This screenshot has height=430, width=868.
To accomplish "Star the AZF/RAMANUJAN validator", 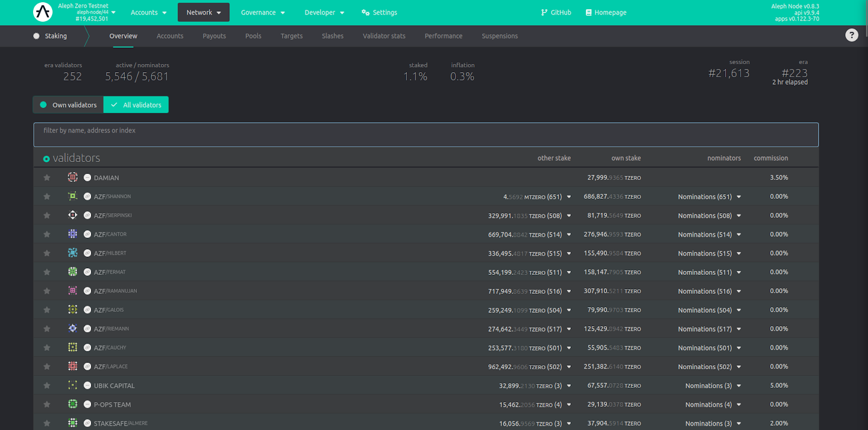I will (x=47, y=291).
